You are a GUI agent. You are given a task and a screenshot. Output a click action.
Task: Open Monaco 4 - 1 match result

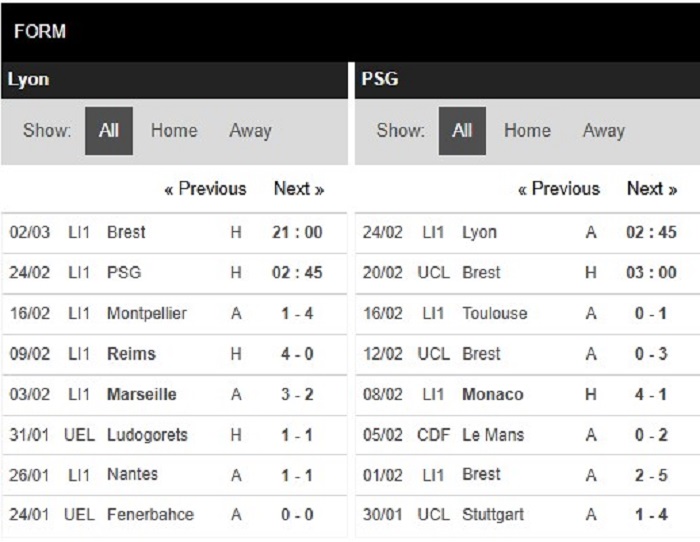point(528,395)
